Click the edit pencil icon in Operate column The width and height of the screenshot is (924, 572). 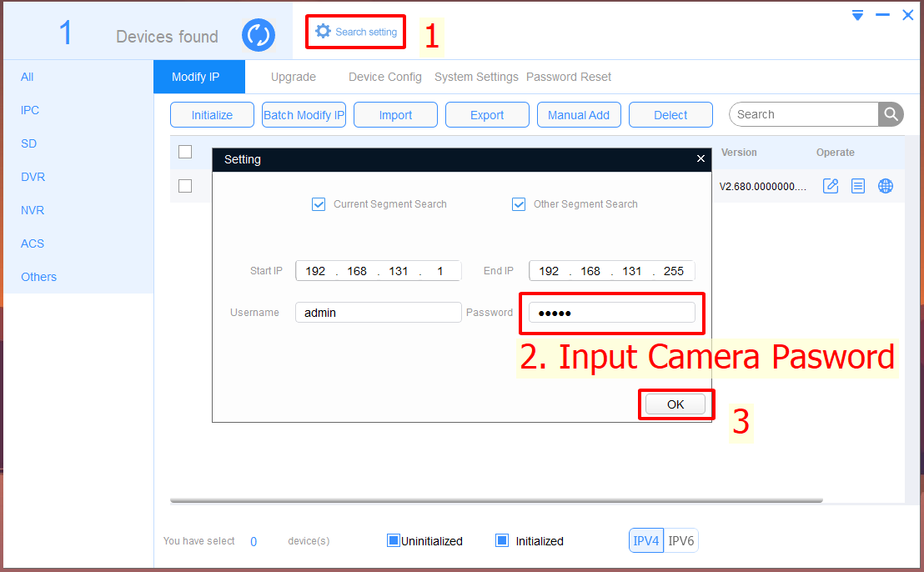tap(831, 186)
